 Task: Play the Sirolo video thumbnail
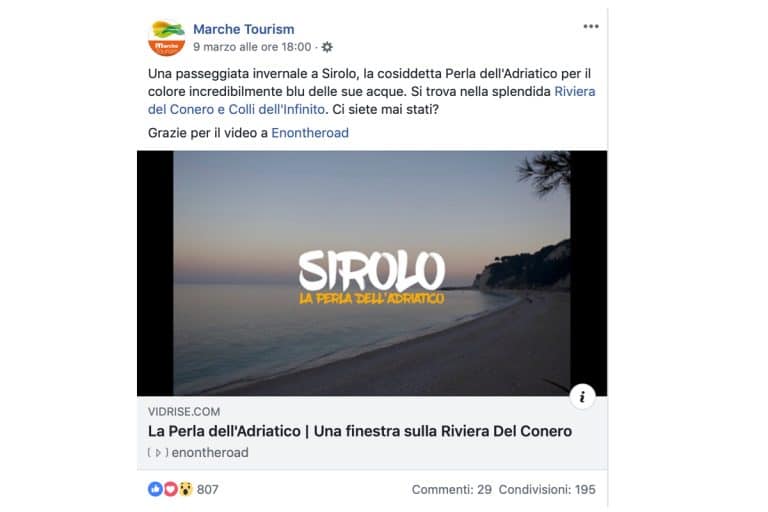[372, 273]
